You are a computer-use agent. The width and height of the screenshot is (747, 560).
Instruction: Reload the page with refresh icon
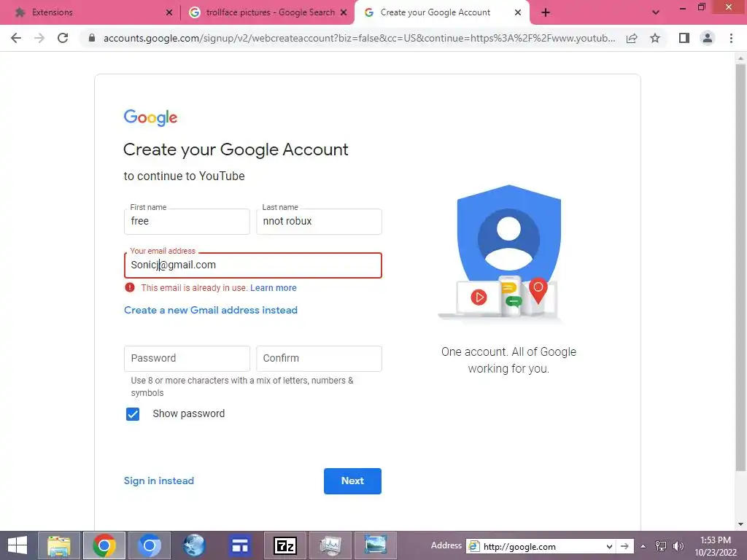[x=63, y=38]
